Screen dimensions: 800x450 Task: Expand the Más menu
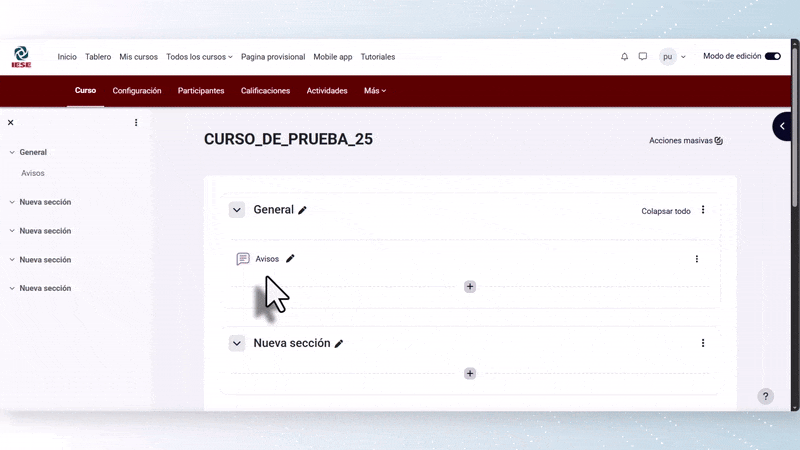pos(375,91)
